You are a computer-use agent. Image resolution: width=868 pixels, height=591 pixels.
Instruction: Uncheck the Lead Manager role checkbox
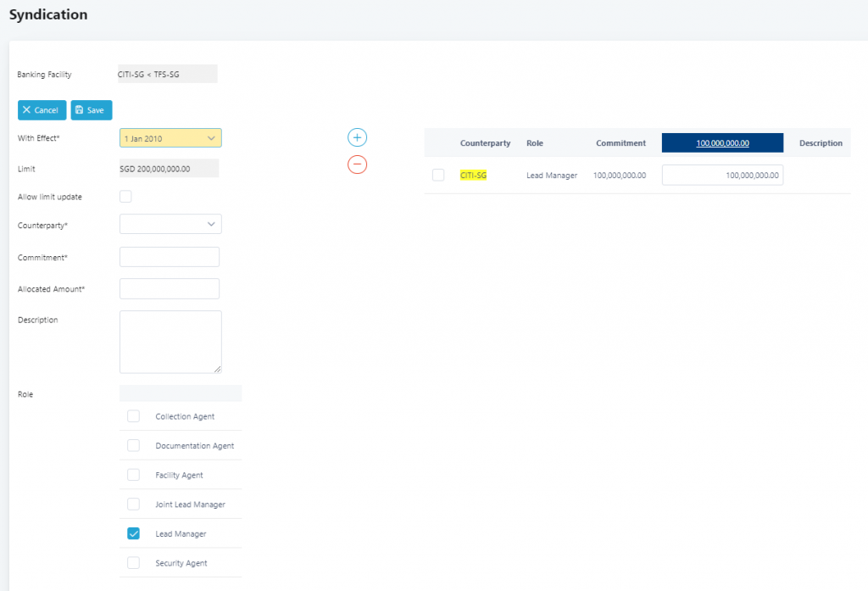[x=133, y=533]
